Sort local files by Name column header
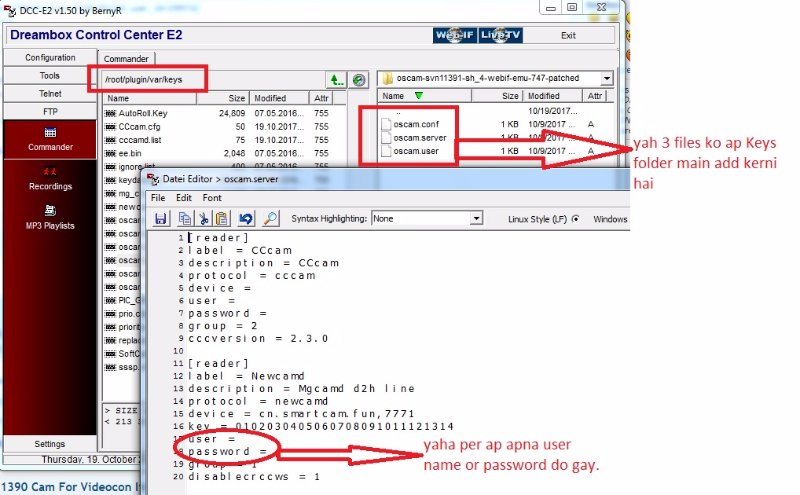Viewport: 800px width, 495px height. [393, 96]
